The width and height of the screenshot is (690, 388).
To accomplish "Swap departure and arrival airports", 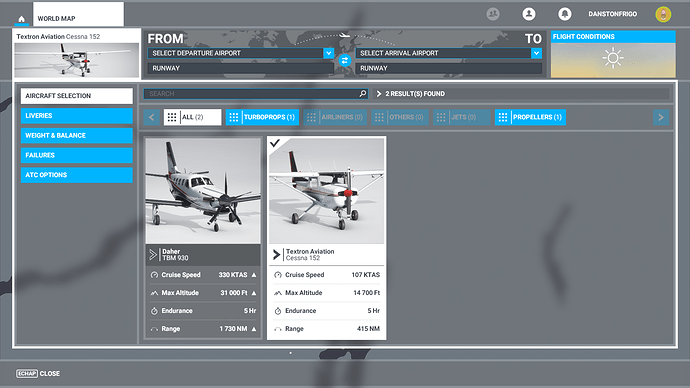I will [x=345, y=61].
